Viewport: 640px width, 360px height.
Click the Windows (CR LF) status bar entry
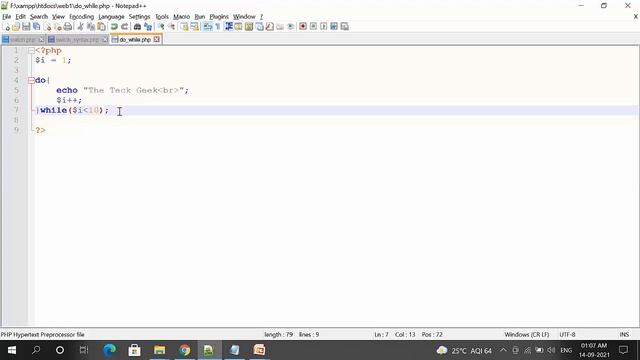(527, 334)
